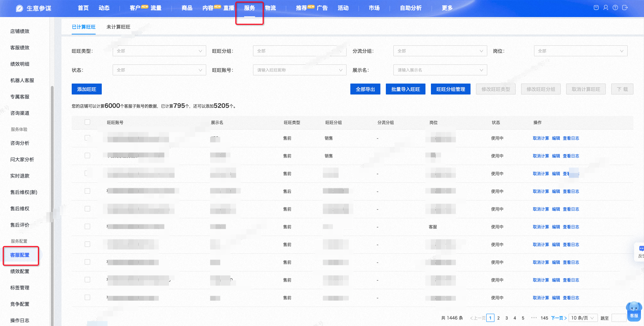The width and height of the screenshot is (644, 326).
Task: Open 店铺绩效 in the sidebar
Action: click(20, 31)
